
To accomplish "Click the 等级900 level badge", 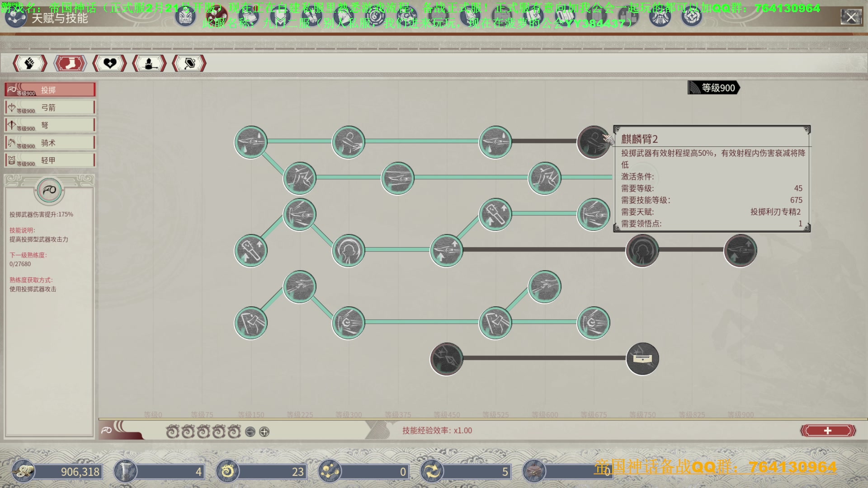I will [713, 88].
